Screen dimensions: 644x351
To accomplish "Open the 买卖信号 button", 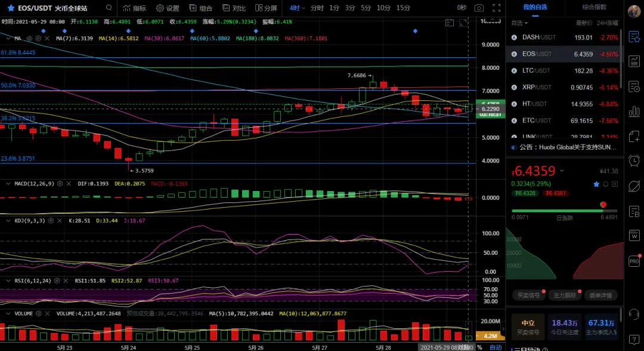I will point(528,295).
